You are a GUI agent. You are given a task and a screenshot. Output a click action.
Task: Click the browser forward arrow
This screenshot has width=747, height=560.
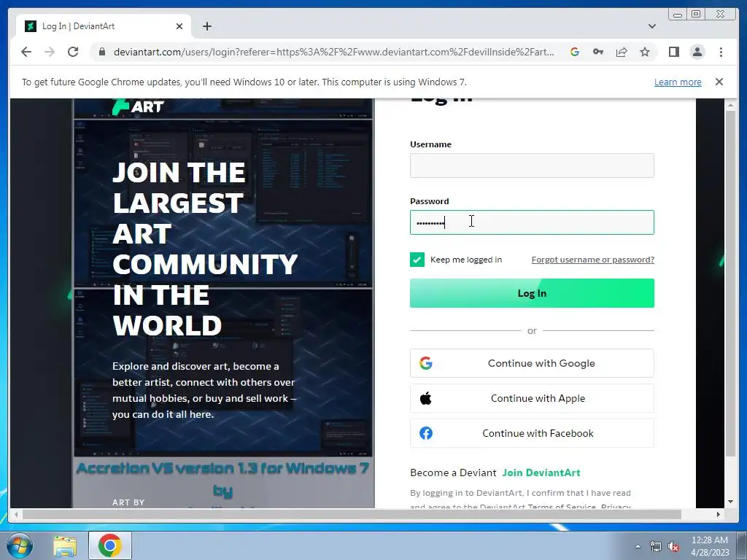pos(50,52)
